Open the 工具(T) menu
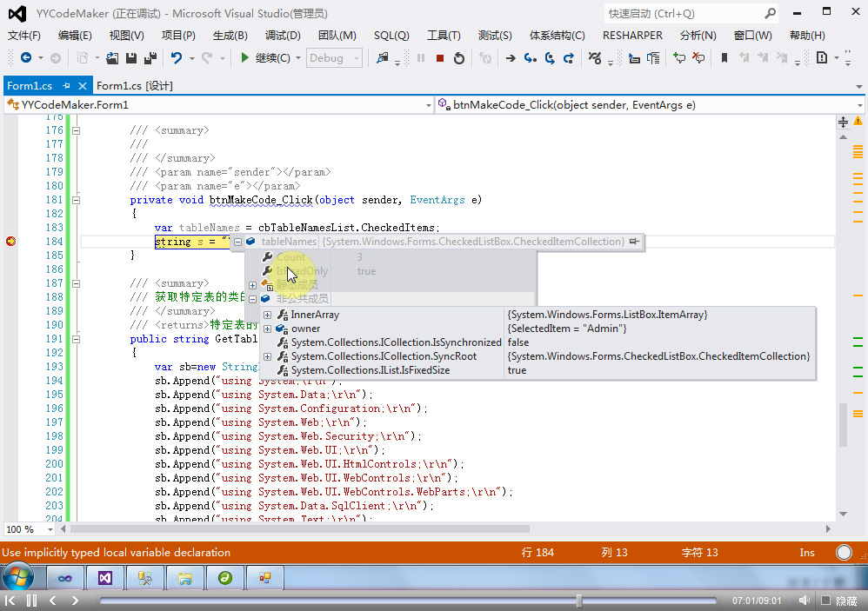Image resolution: width=868 pixels, height=611 pixels. pyautogui.click(x=444, y=36)
